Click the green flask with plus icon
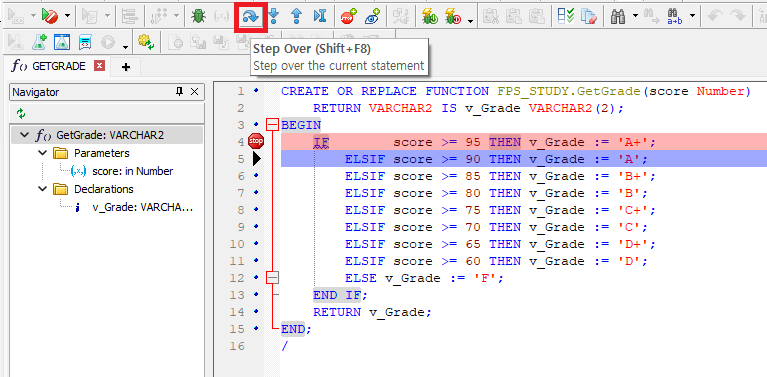 coord(39,43)
